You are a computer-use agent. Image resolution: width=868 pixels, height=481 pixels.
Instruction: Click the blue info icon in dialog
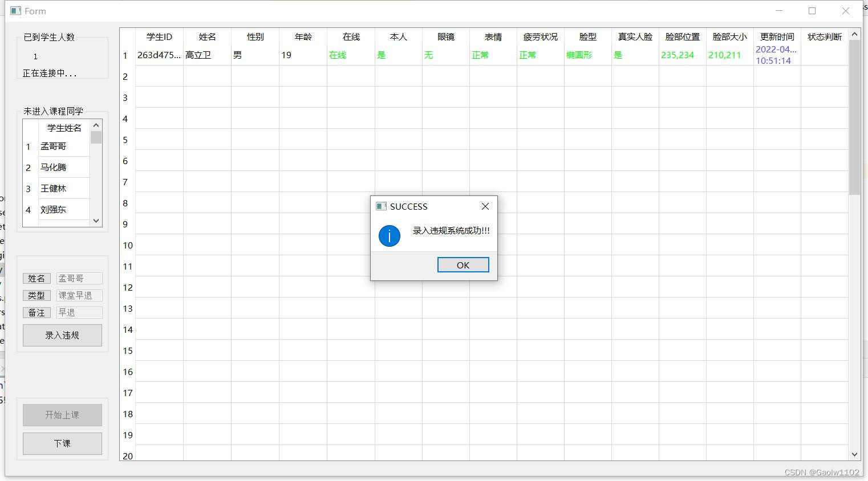point(390,235)
